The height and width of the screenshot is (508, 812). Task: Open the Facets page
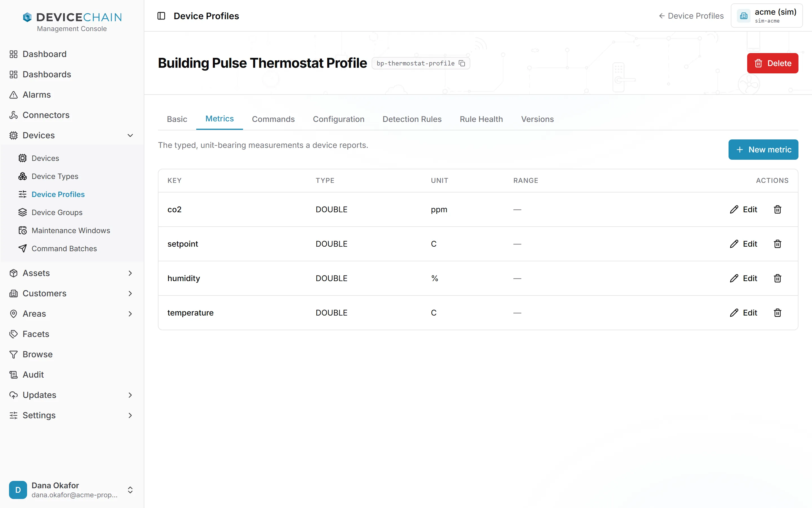tap(72, 334)
